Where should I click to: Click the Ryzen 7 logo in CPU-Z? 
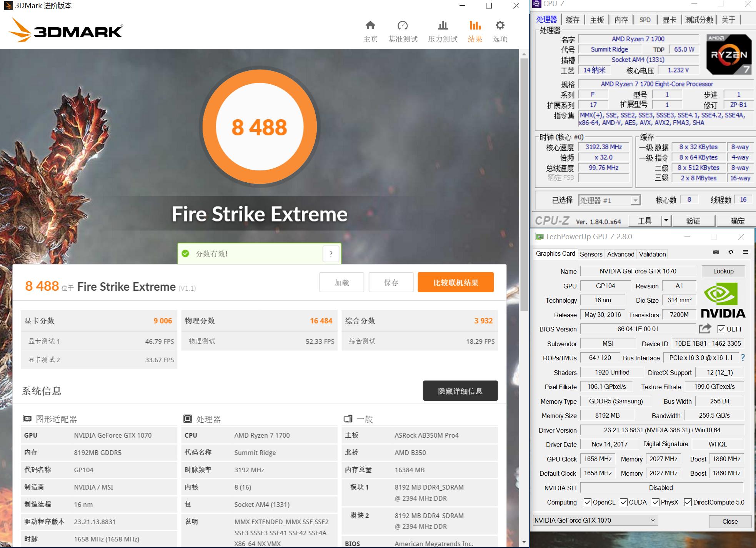(x=729, y=54)
